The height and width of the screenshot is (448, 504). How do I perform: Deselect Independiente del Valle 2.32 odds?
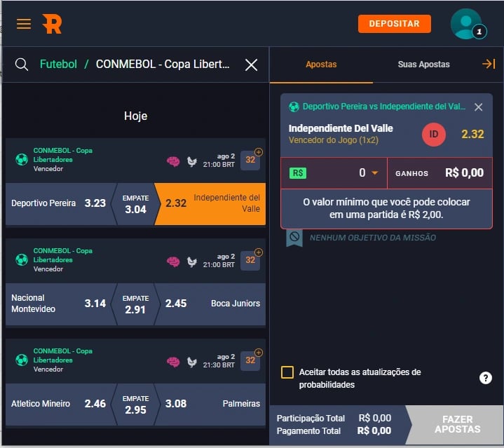(211, 203)
